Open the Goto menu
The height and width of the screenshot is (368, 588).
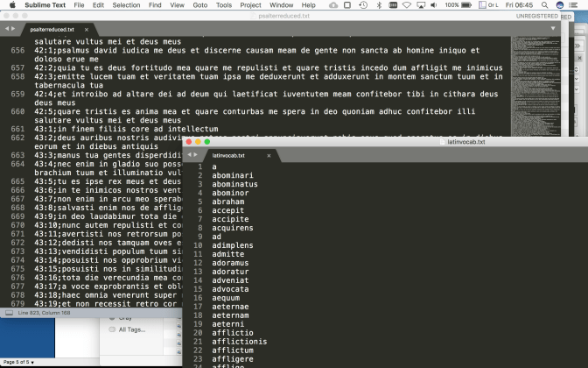tap(200, 5)
